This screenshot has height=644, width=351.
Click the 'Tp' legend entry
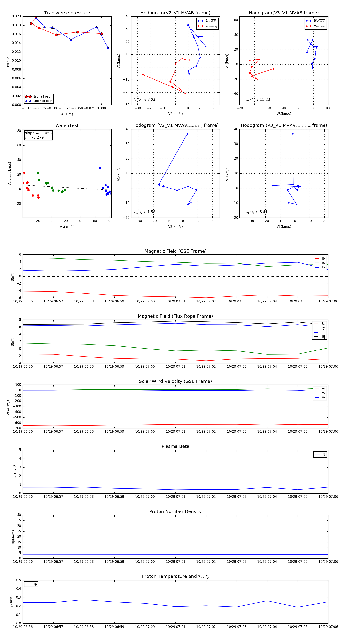click(31, 584)
